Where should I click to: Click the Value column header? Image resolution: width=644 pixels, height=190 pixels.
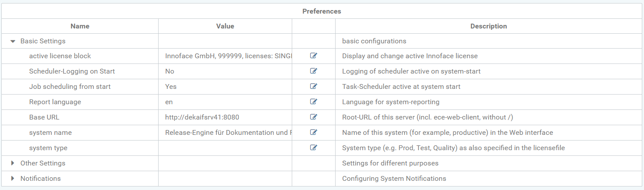click(225, 26)
